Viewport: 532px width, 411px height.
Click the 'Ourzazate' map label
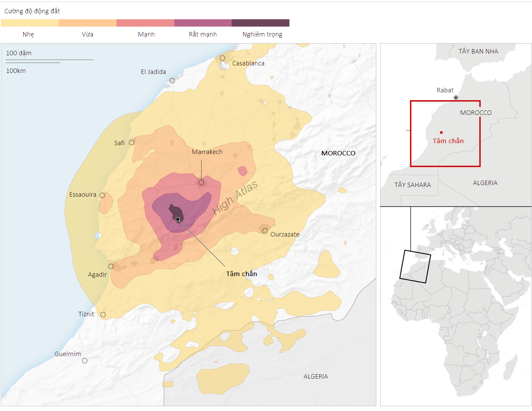pos(285,234)
